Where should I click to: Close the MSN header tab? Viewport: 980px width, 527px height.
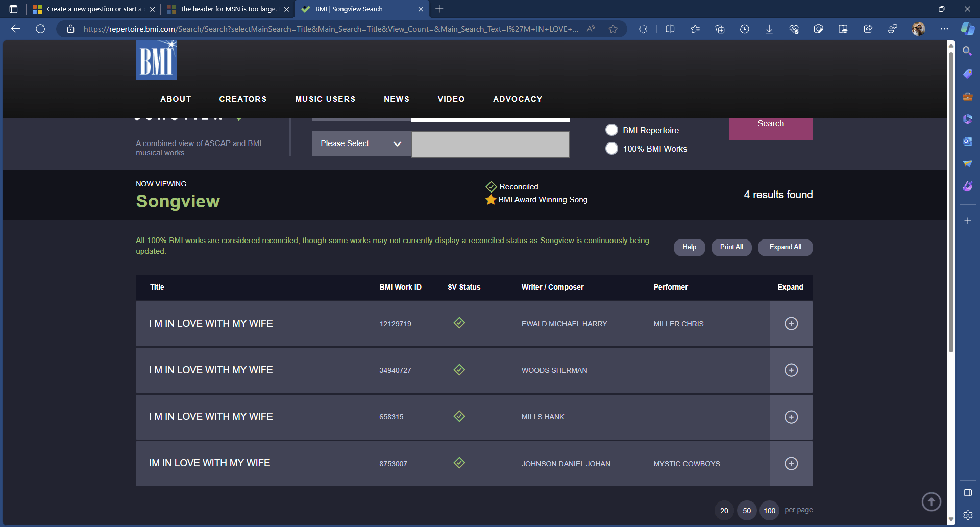pos(286,9)
